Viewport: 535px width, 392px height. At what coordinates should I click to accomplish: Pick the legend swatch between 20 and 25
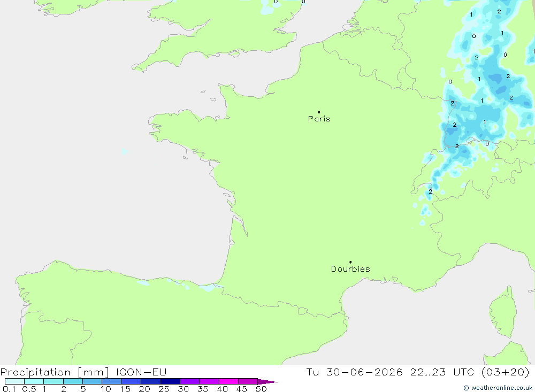151,381
